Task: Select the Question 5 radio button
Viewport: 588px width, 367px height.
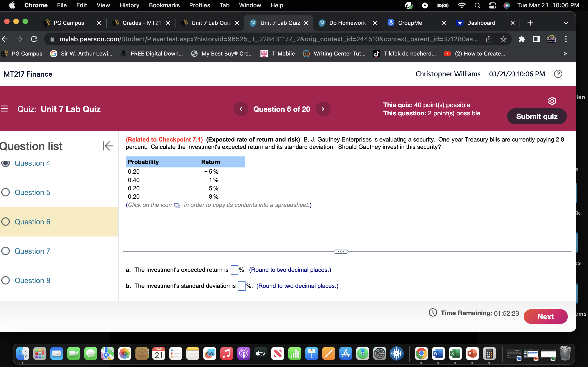Action: point(5,192)
